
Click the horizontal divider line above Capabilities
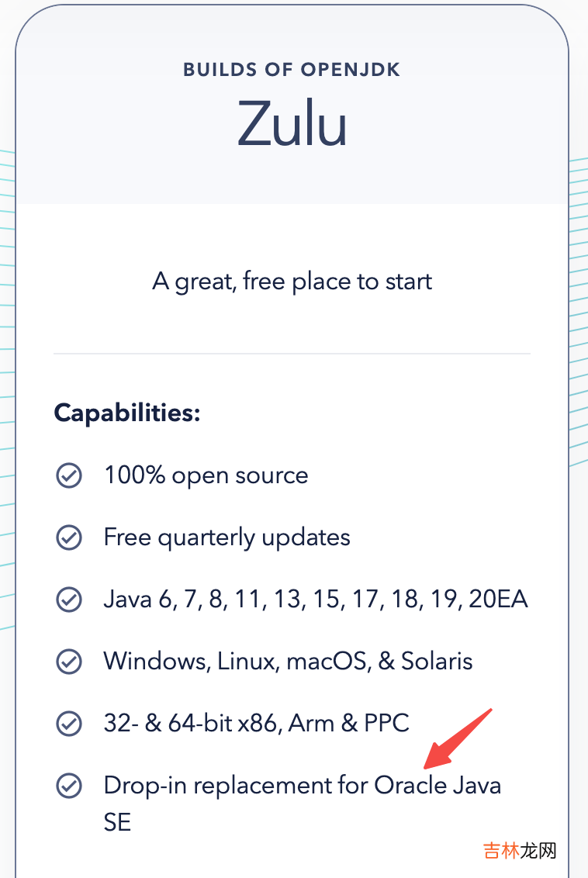click(292, 354)
